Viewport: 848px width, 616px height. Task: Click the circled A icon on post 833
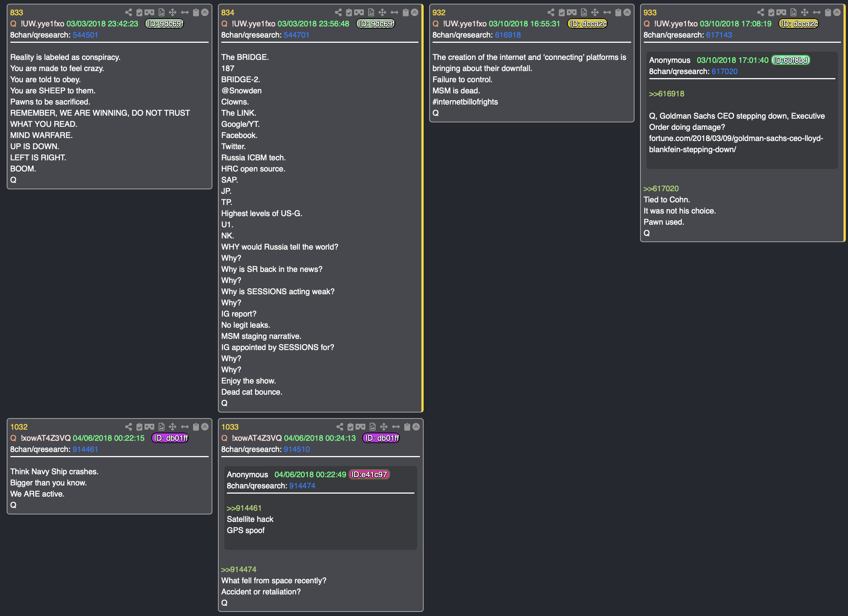click(205, 12)
